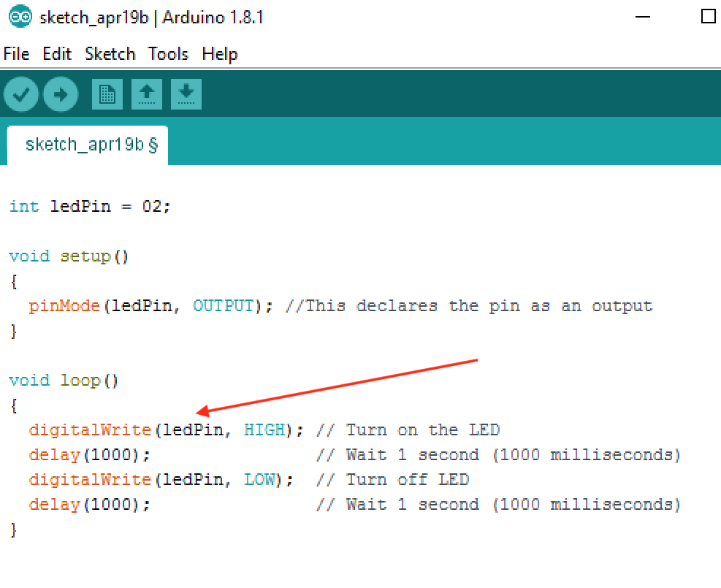Open the Tools menu
Screen dimensions: 721x588
(x=168, y=54)
